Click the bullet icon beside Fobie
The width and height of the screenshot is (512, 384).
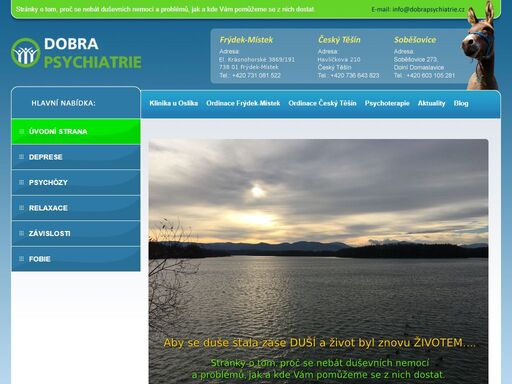pyautogui.click(x=22, y=259)
